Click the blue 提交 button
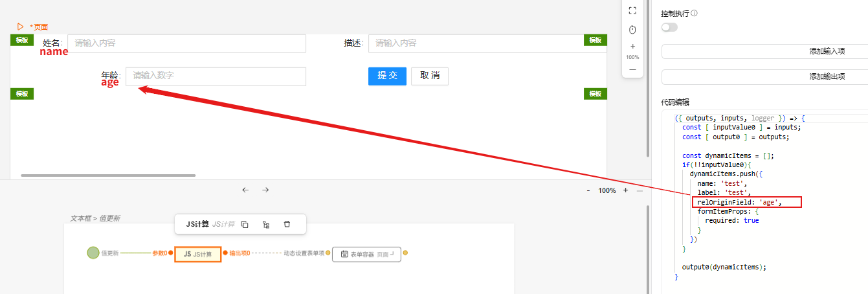Viewport: 868px width, 294px height. [x=387, y=76]
